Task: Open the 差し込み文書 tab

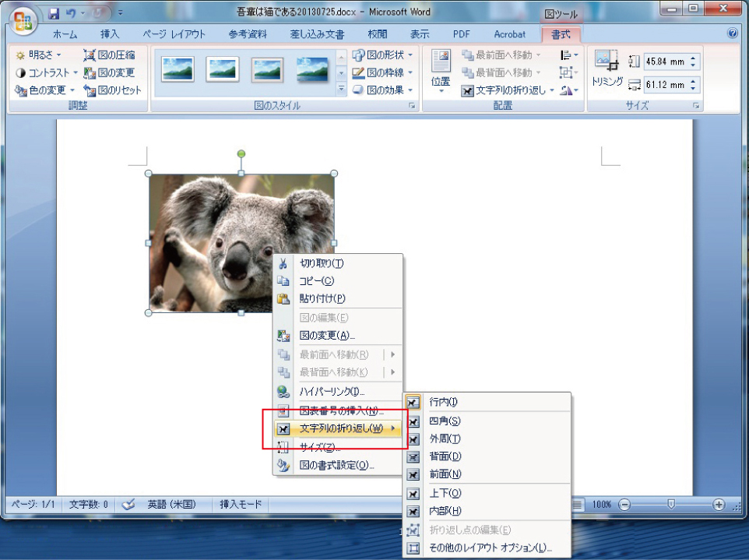Action: point(317,34)
